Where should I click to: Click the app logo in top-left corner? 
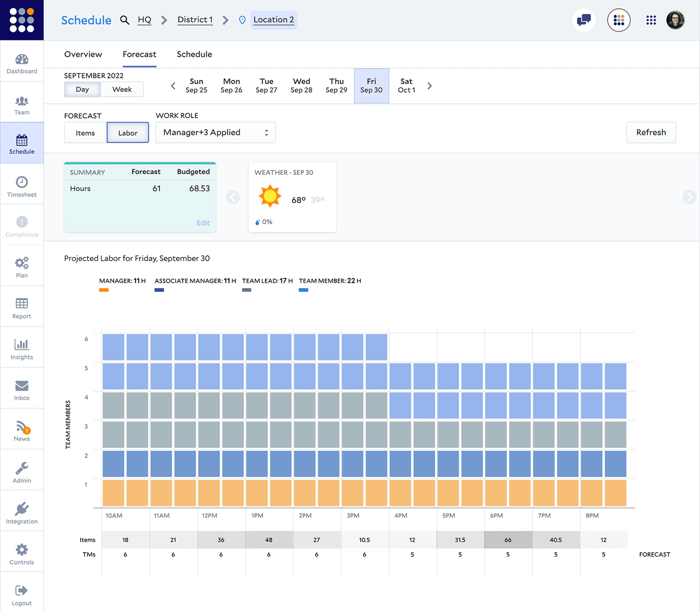pyautogui.click(x=22, y=20)
